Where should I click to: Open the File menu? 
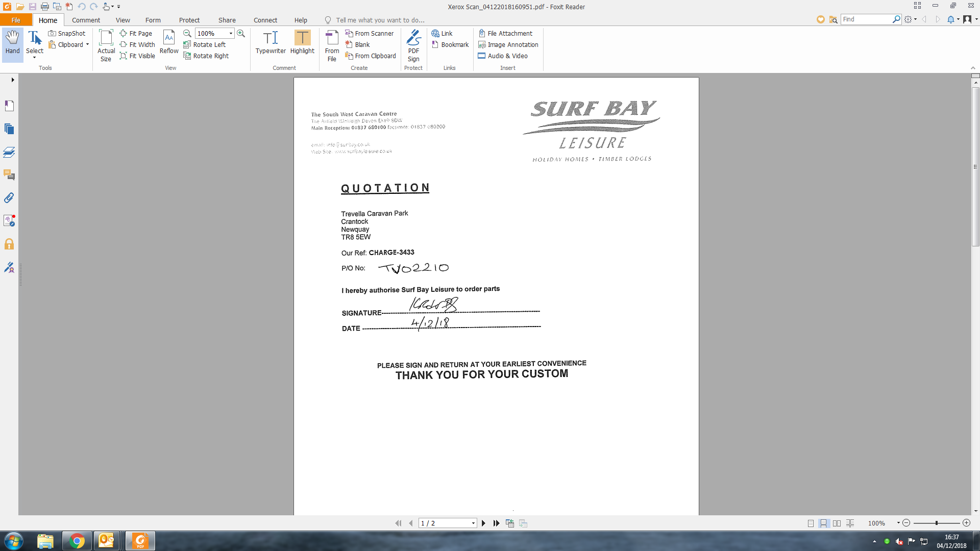16,20
